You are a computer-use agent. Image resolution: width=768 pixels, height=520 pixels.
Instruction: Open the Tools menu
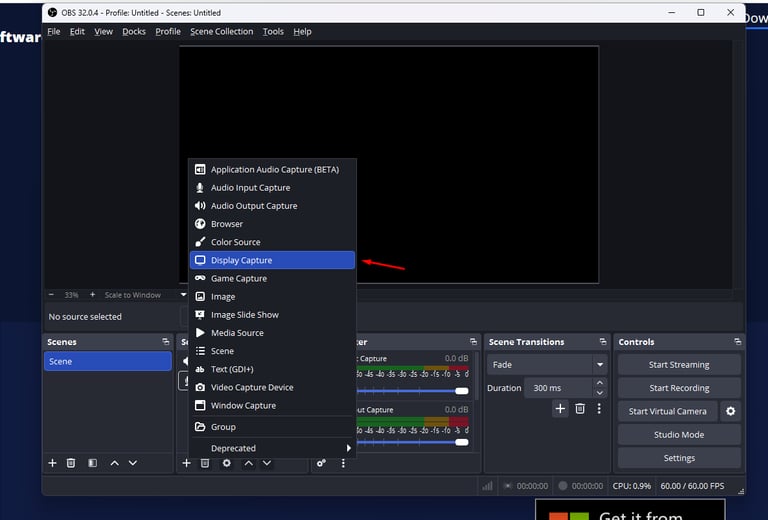(x=273, y=31)
